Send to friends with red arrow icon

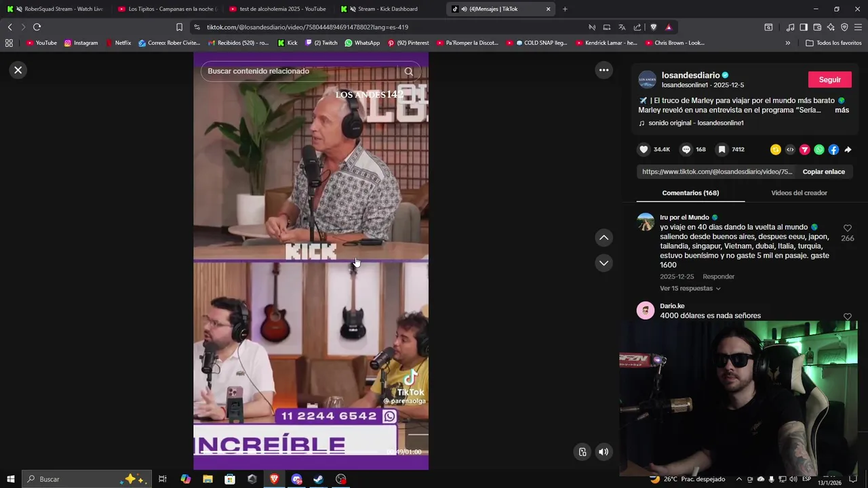[x=805, y=150]
